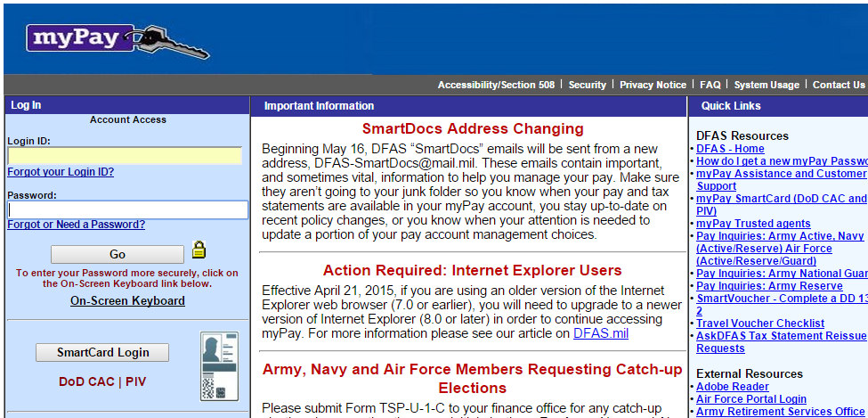Open How do I get a new myPay Password
Viewport: 868px width, 418px height.
(782, 161)
